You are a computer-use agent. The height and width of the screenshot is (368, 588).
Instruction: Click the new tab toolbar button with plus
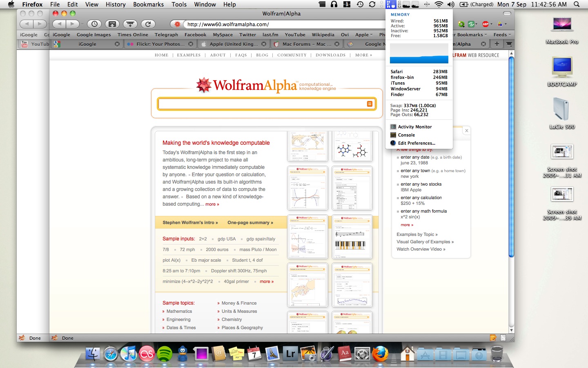point(130,24)
